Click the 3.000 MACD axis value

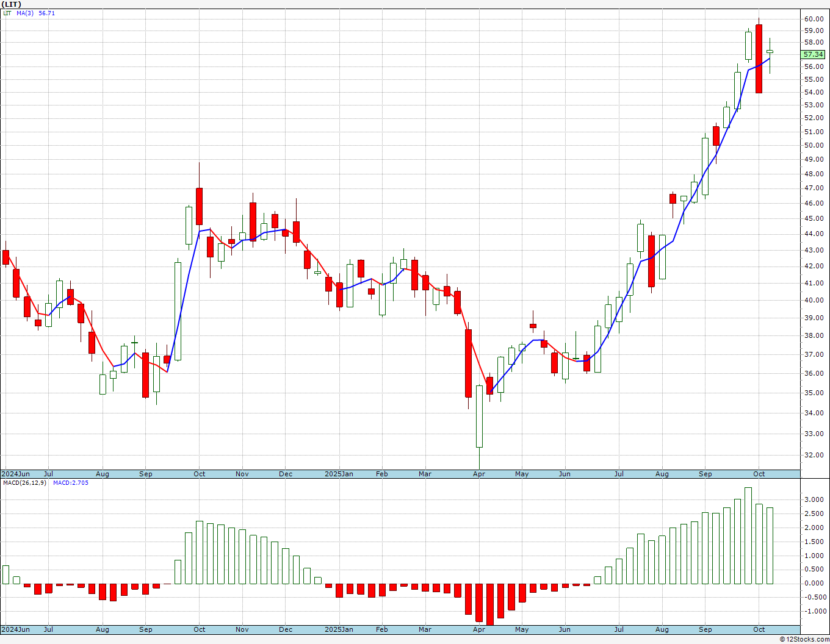tap(814, 499)
